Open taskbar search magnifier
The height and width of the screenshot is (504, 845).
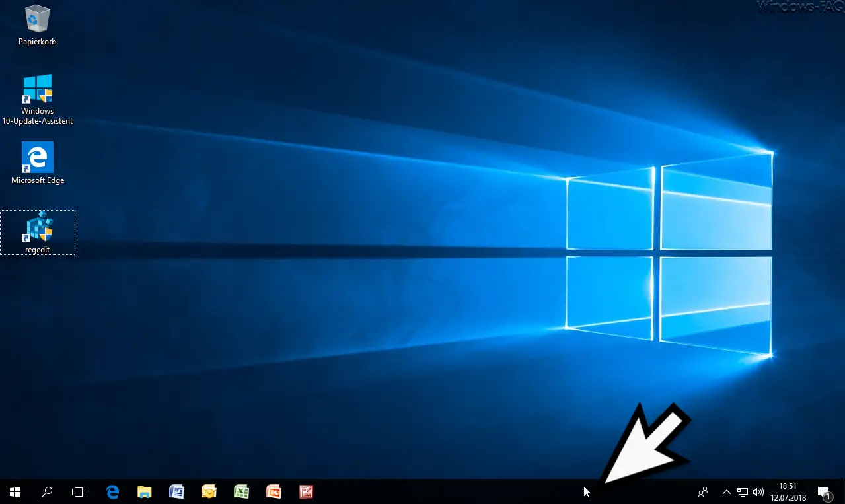click(x=47, y=491)
